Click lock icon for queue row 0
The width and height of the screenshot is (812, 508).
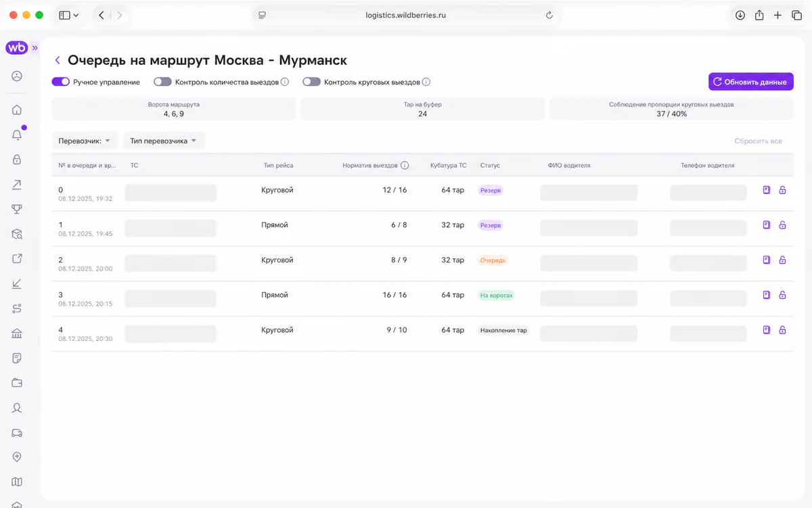(x=782, y=190)
